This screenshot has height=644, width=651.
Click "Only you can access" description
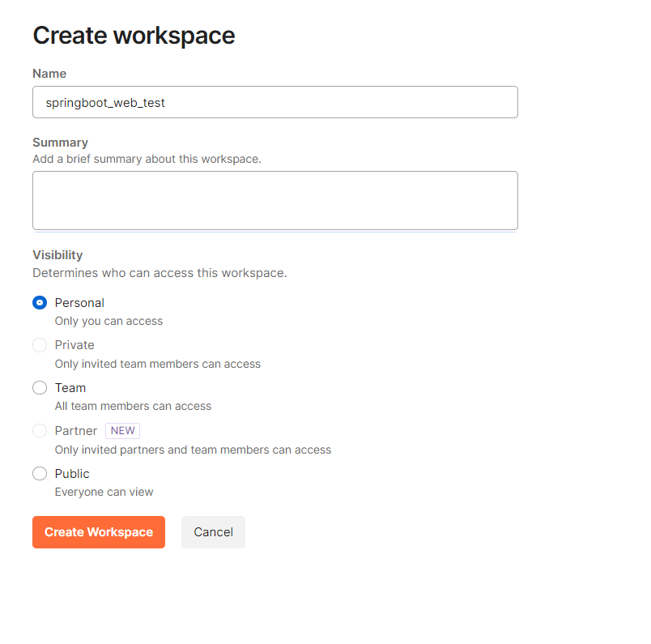click(x=108, y=321)
